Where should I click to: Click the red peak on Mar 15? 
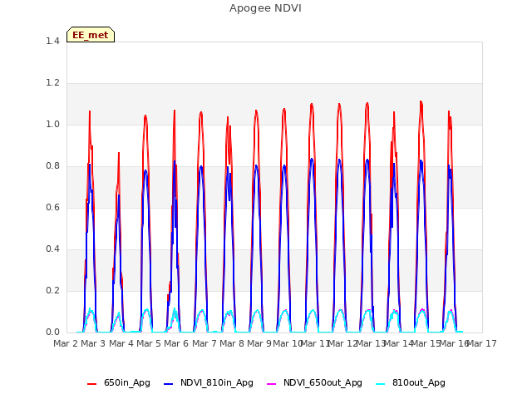point(421,101)
